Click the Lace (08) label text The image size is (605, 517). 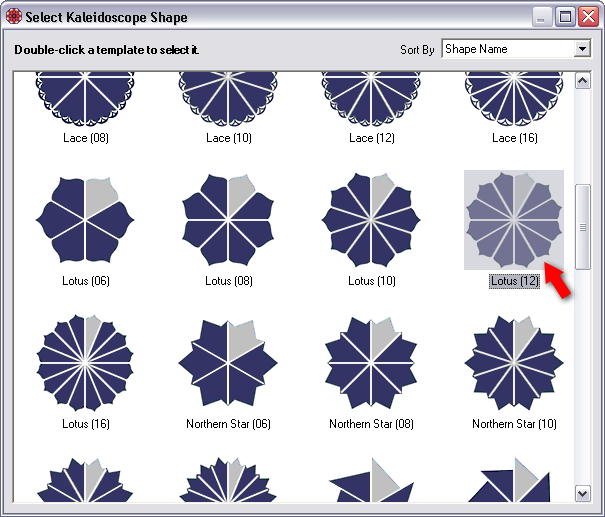click(86, 138)
